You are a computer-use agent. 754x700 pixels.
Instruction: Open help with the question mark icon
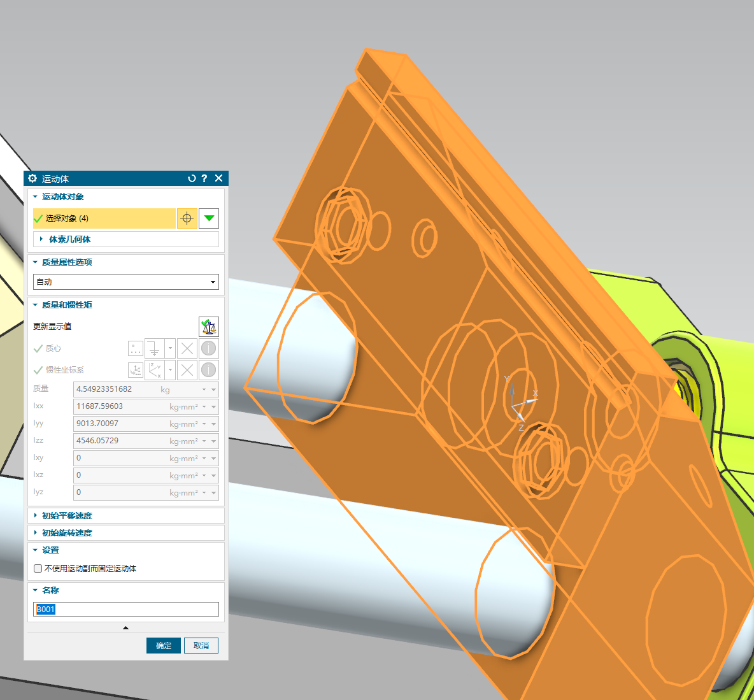[204, 178]
